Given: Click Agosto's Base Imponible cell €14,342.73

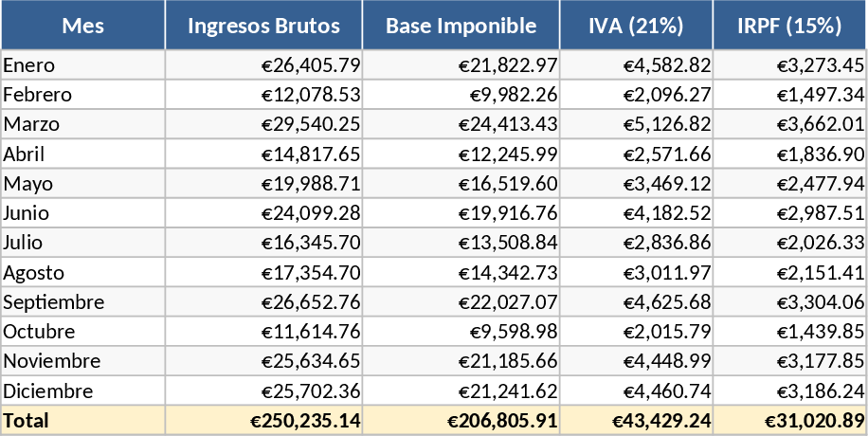Looking at the screenshot, I should click(x=508, y=273).
